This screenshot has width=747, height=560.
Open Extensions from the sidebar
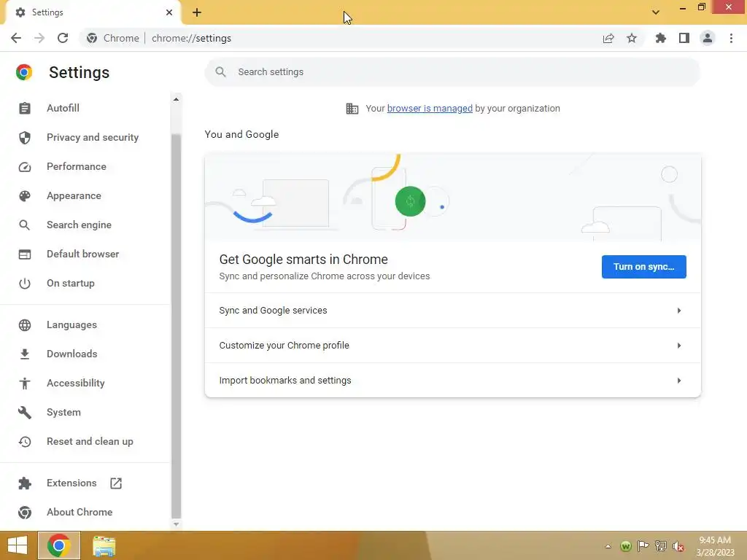[71, 483]
